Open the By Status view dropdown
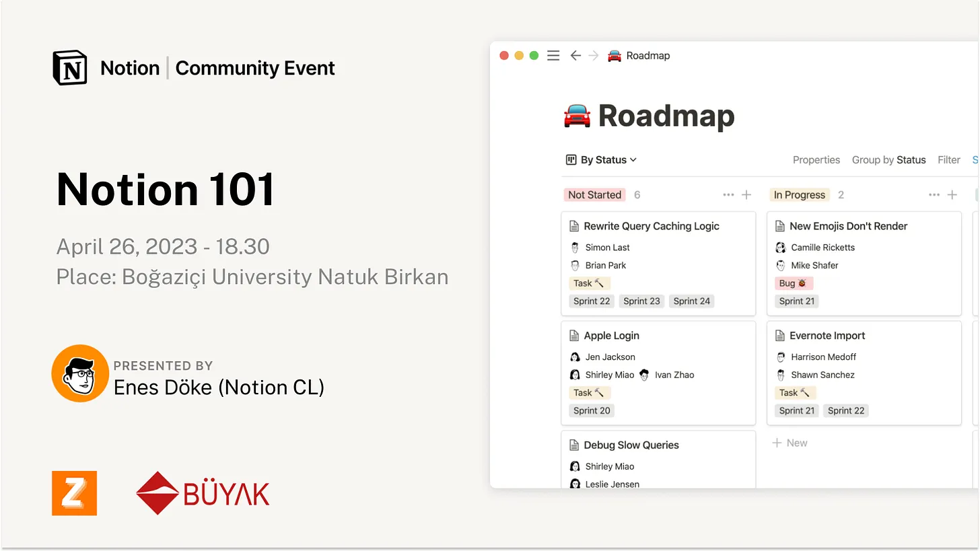Screen dimensions: 980x551 click(x=602, y=160)
